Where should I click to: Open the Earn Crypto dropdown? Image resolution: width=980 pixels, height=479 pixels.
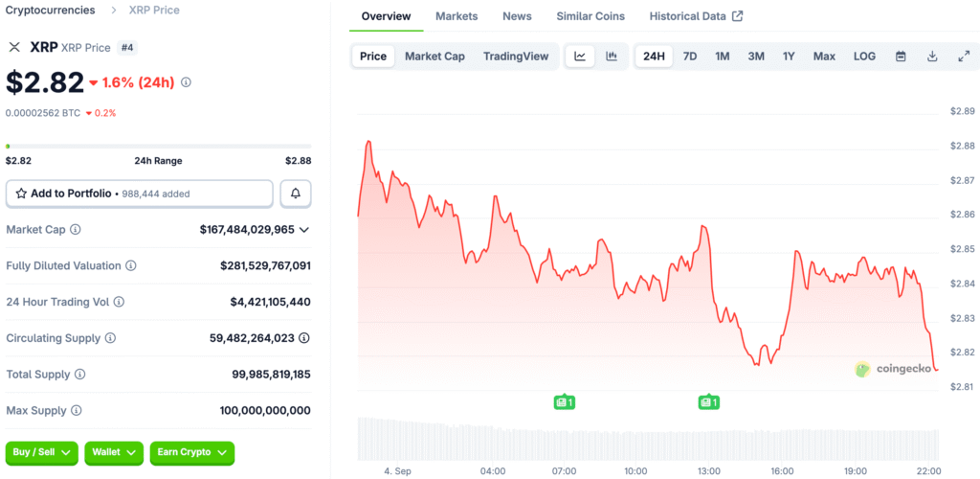click(191, 452)
